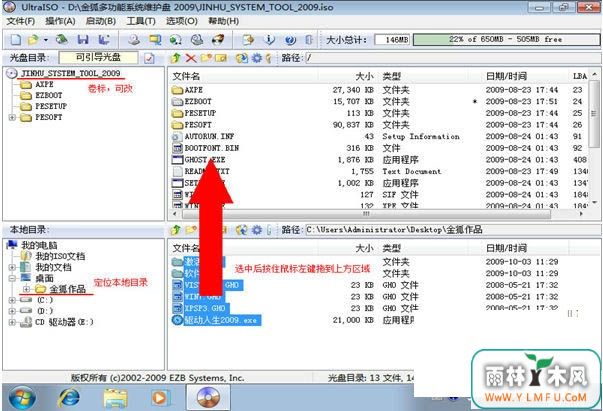
Task: Select the AXPE folder in disc tree
Action: [x=44, y=84]
